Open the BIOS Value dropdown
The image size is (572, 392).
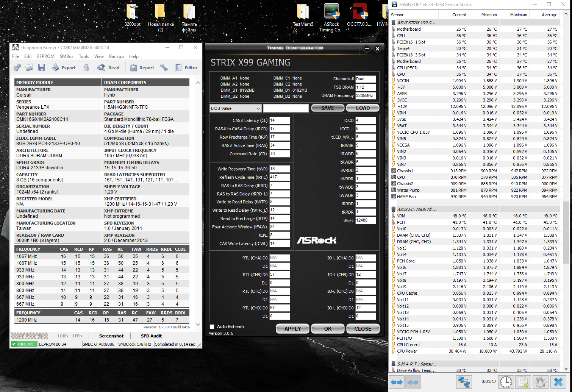point(235,108)
